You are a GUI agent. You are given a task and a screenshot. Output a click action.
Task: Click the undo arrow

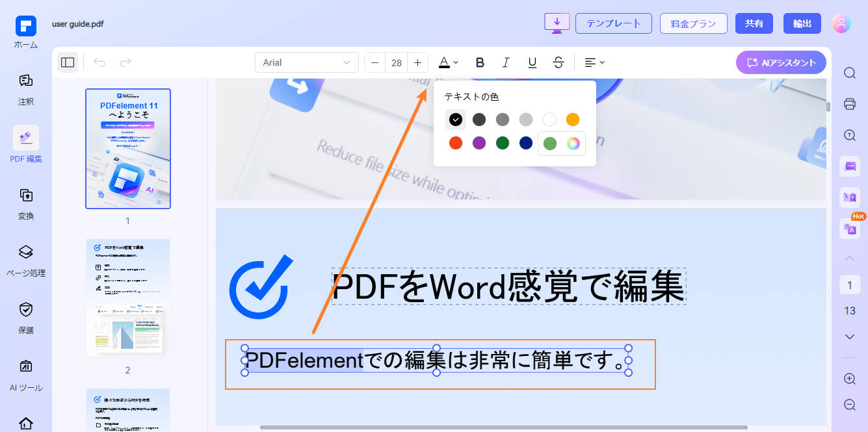(x=99, y=62)
